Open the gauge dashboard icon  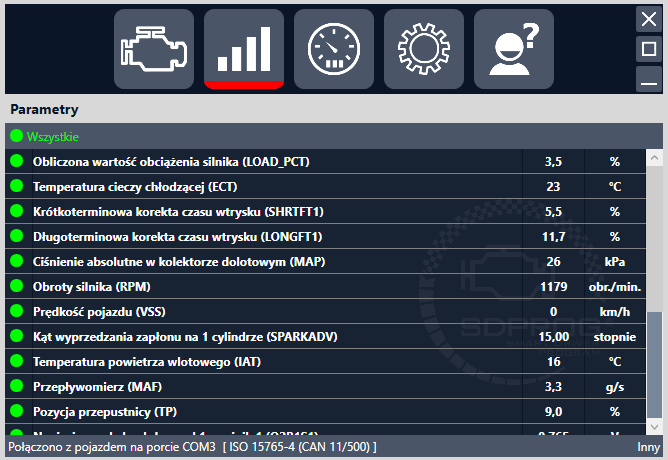click(334, 49)
